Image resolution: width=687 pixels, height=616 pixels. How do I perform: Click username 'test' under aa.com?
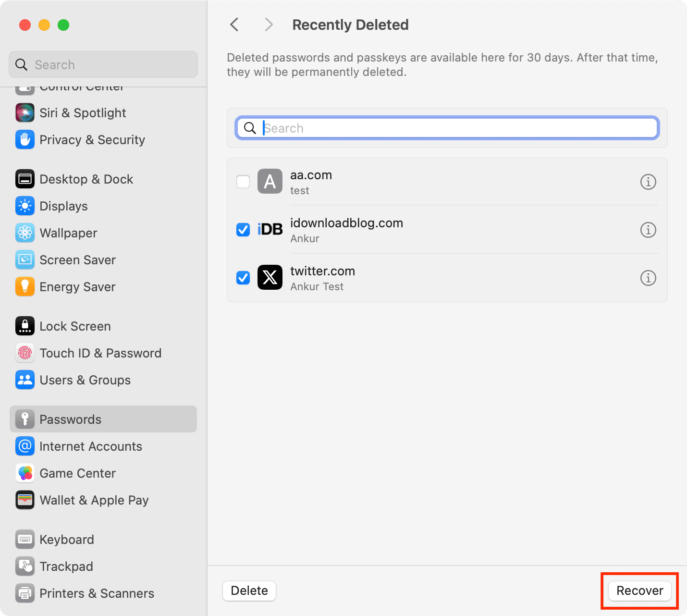click(300, 190)
